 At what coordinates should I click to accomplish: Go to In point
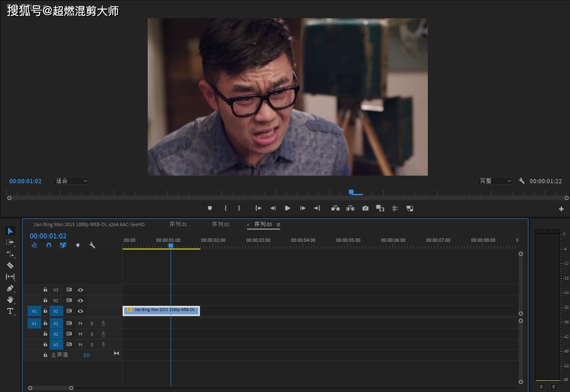click(258, 208)
